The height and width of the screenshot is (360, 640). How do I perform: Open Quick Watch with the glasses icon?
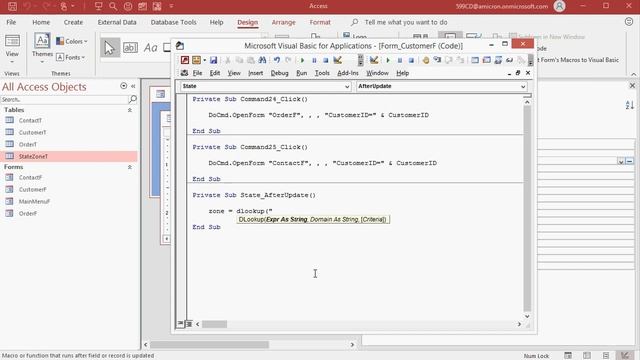[x=509, y=60]
